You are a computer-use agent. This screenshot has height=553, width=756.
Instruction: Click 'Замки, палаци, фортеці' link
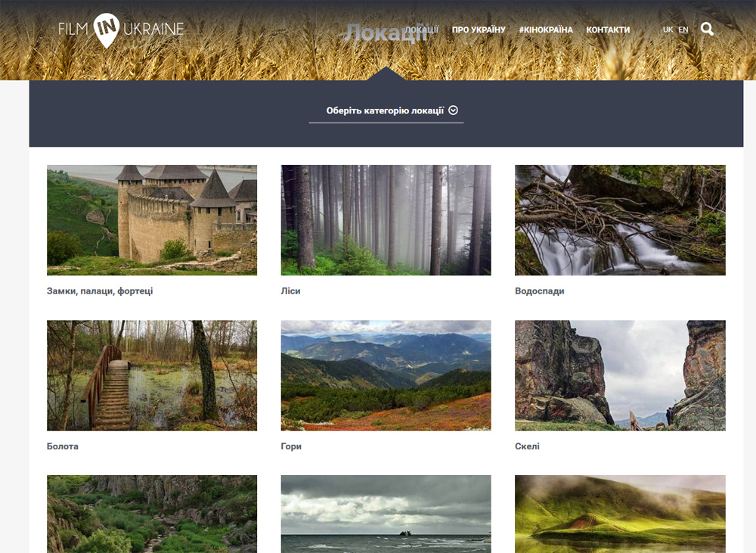pyautogui.click(x=100, y=291)
